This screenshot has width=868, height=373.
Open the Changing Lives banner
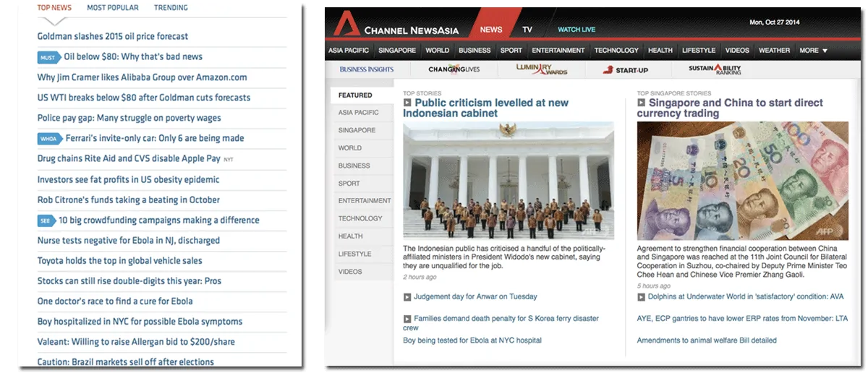tap(454, 69)
